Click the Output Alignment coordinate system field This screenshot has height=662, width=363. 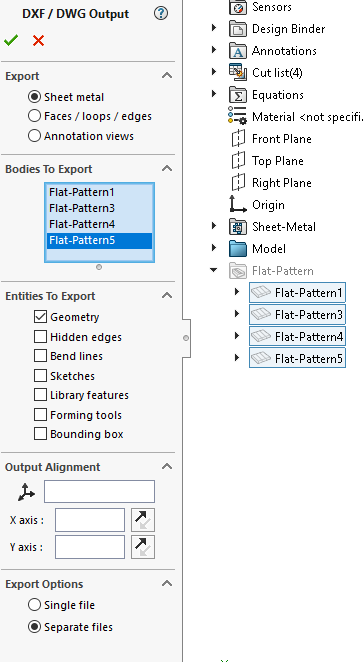pos(99,491)
